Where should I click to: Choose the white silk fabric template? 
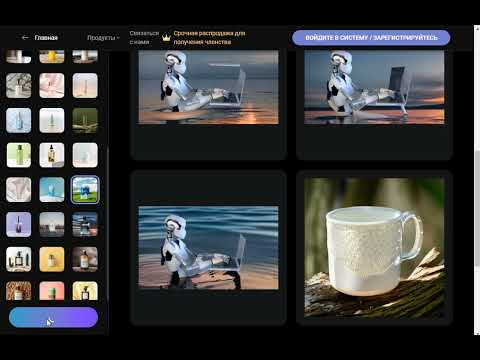pyautogui.click(x=19, y=190)
